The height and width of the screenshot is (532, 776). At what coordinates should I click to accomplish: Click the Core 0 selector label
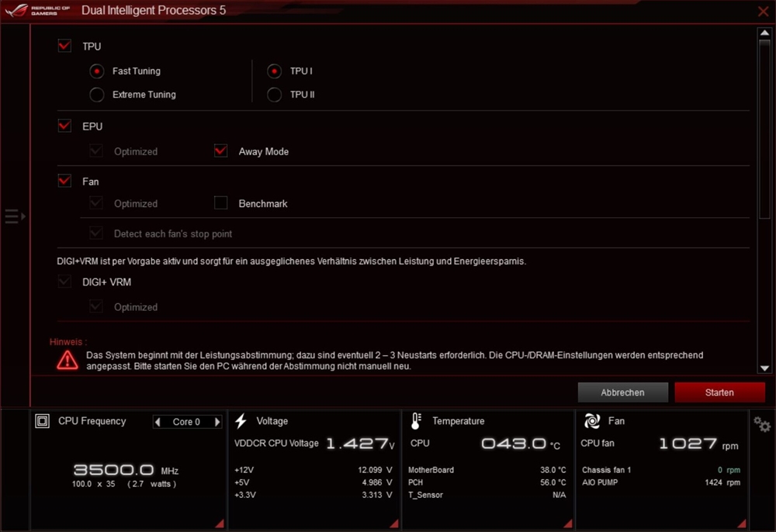click(x=186, y=422)
